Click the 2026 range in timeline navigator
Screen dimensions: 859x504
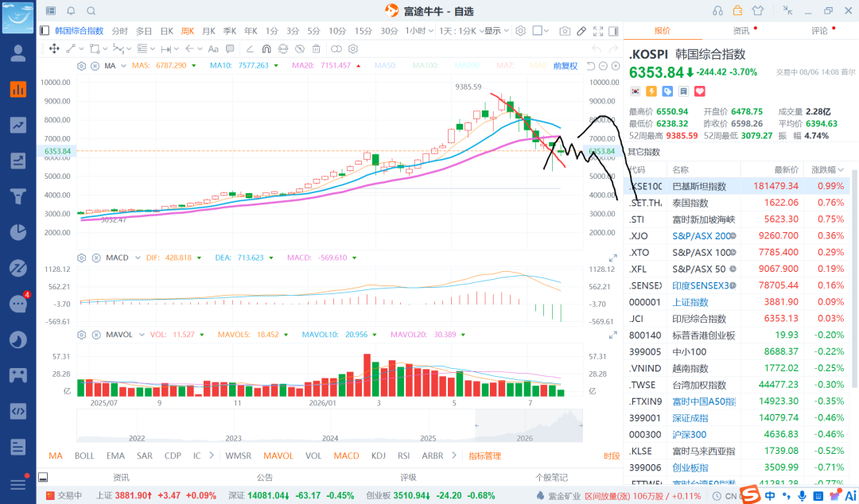click(x=525, y=438)
